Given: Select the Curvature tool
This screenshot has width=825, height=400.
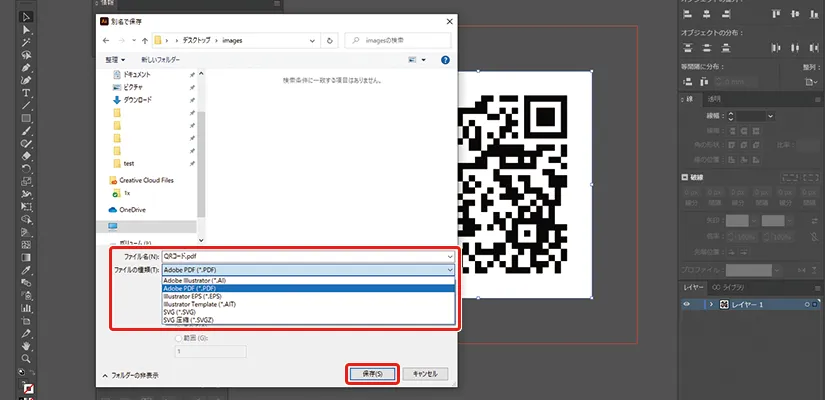Looking at the screenshot, I should click(26, 80).
